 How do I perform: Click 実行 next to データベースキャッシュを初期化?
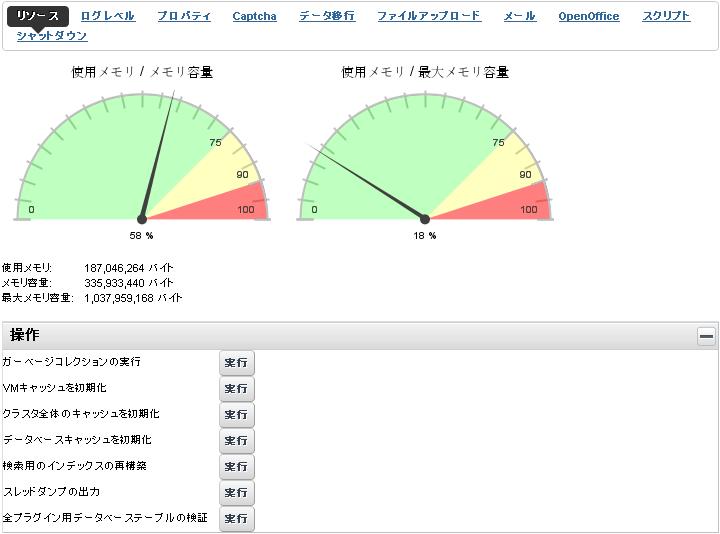coord(236,440)
